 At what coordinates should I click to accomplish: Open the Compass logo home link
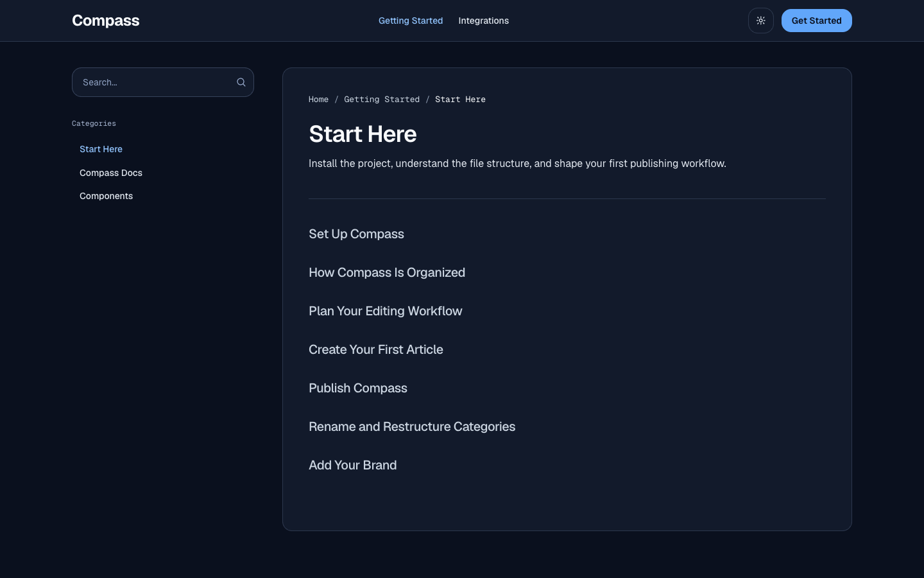(106, 21)
